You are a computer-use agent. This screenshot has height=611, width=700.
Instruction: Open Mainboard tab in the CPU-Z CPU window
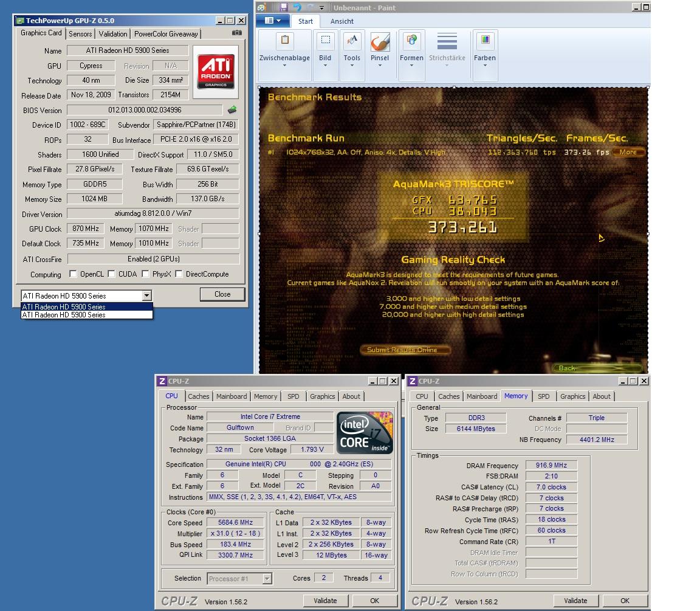[x=232, y=396]
